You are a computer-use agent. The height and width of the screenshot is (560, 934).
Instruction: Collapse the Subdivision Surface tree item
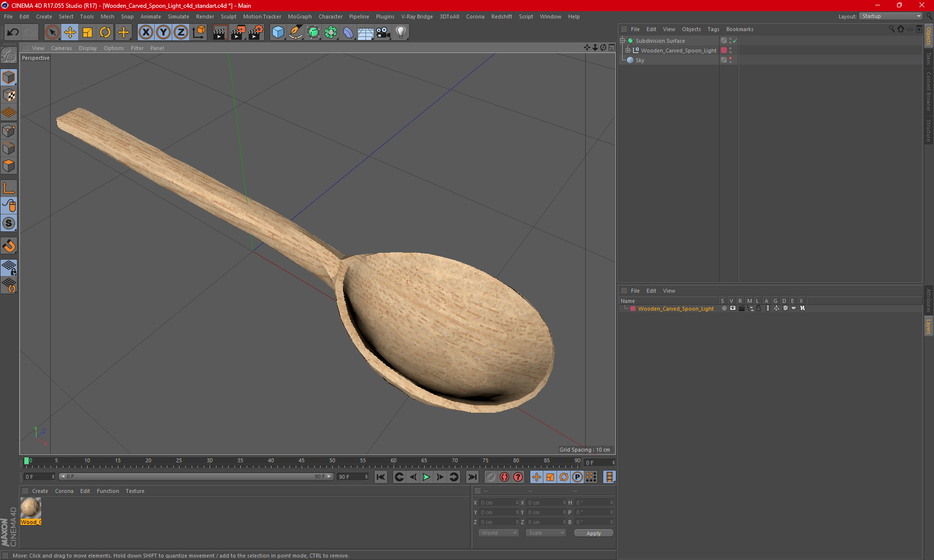[623, 41]
